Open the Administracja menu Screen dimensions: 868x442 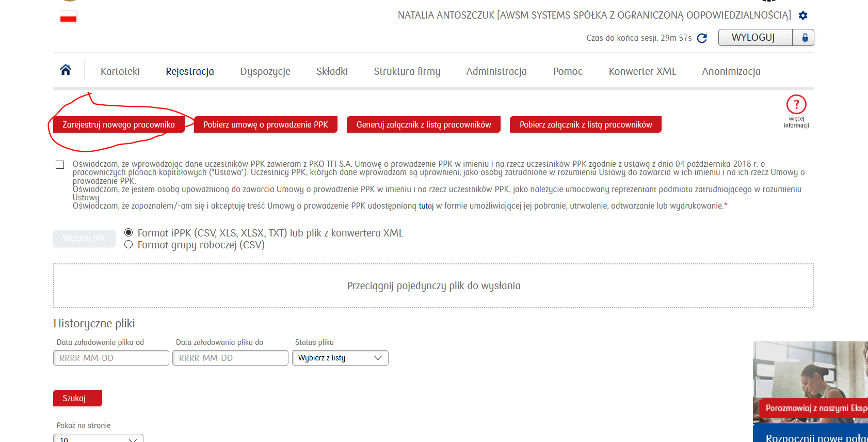[x=496, y=71]
